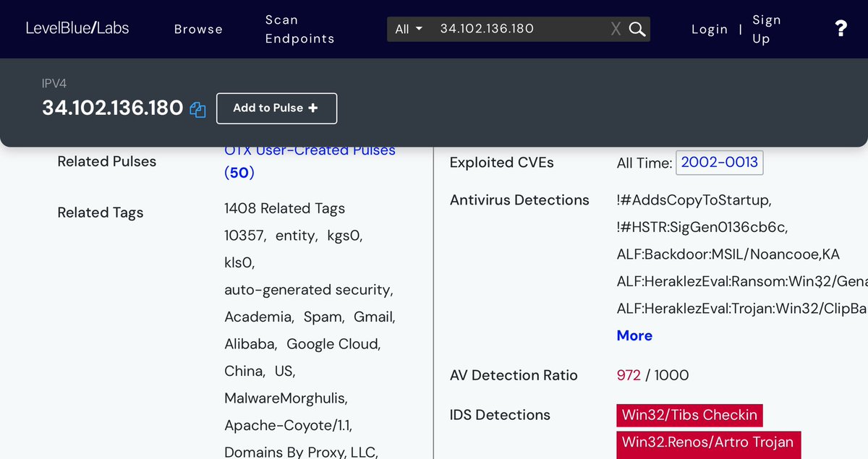The height and width of the screenshot is (459, 868).
Task: Copy the IP address with copy icon
Action: click(197, 109)
